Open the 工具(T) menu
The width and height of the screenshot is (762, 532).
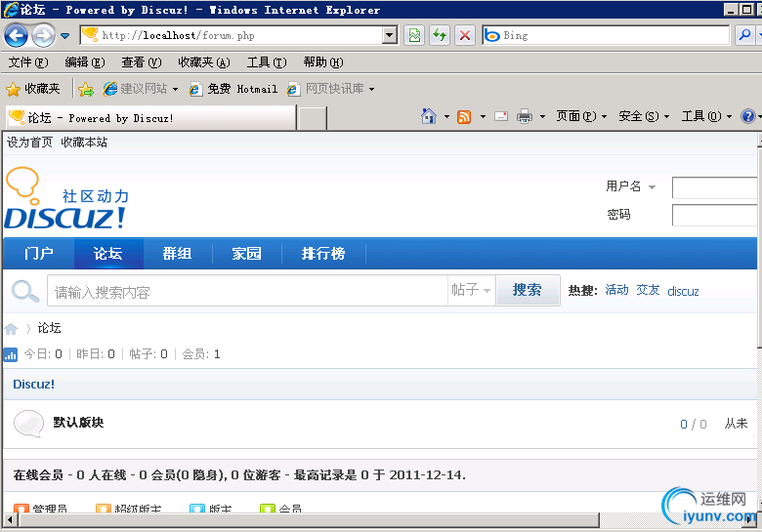click(267, 62)
